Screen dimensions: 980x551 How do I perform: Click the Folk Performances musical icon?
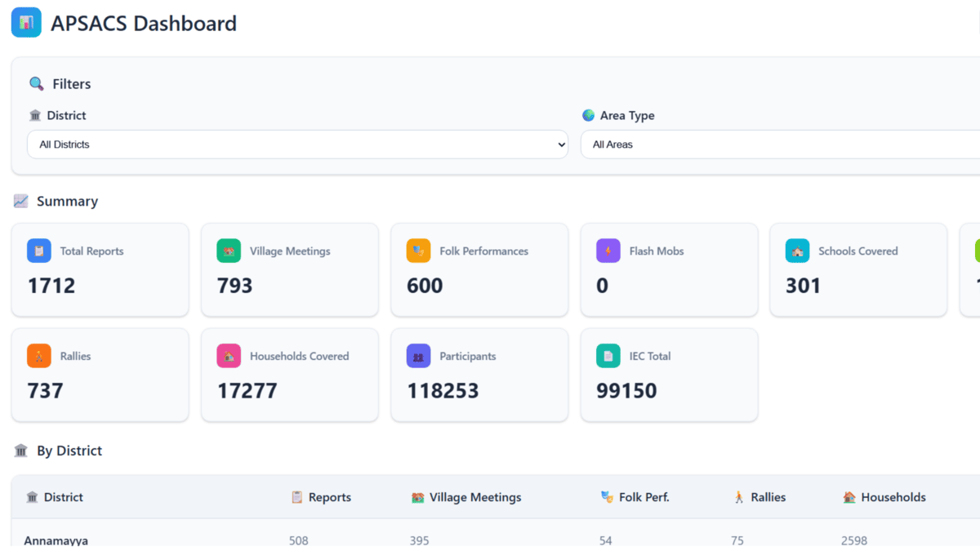tap(418, 251)
